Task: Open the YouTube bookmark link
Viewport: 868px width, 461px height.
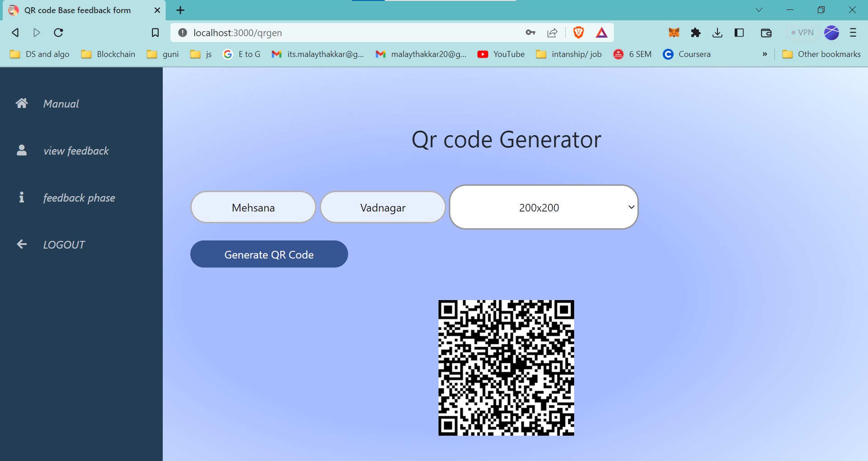Action: (x=501, y=54)
